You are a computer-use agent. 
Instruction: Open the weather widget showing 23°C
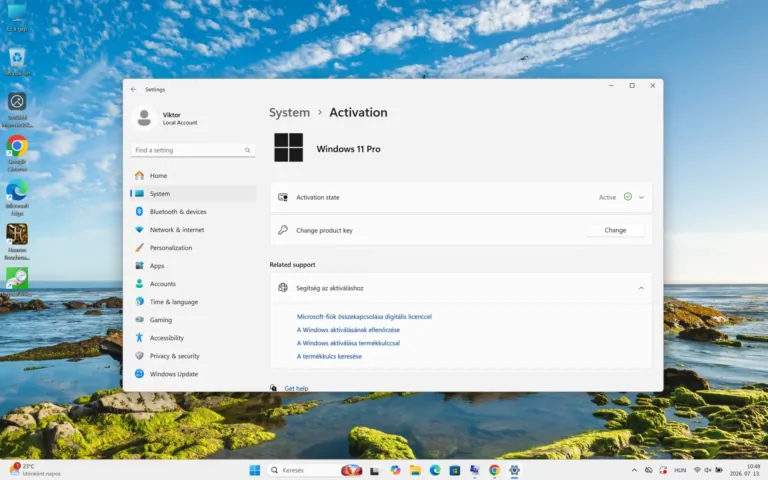click(x=35, y=470)
